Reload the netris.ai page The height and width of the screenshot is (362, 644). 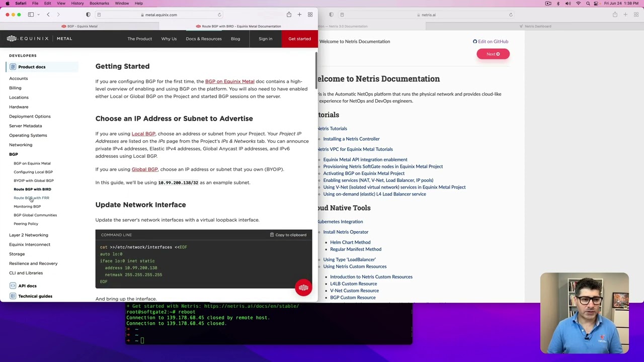511,15
